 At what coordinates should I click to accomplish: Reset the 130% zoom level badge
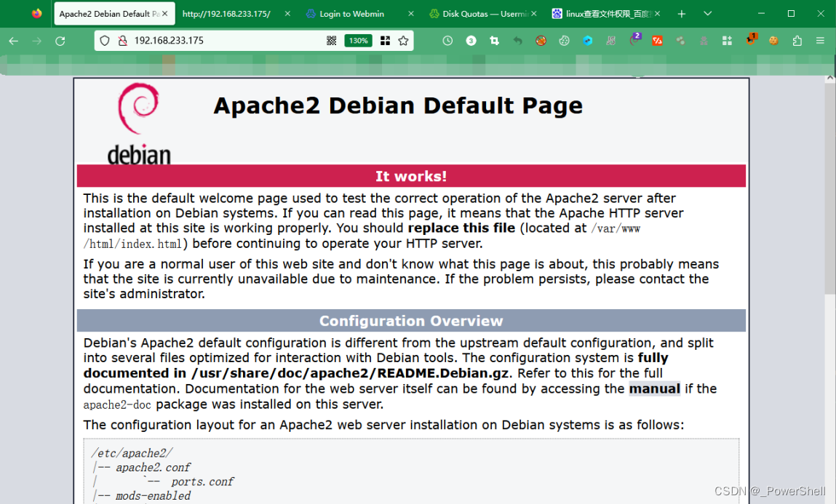pos(358,41)
